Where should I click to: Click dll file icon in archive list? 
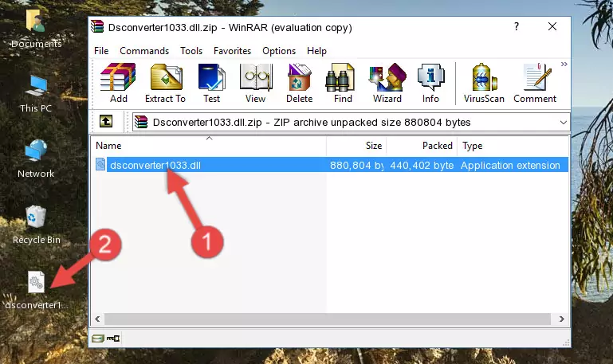[100, 164]
